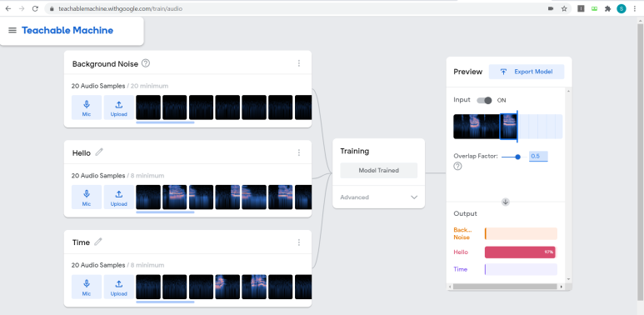Screen dimensions: 644x315
Task: Click the address bar URL
Action: [120, 8]
